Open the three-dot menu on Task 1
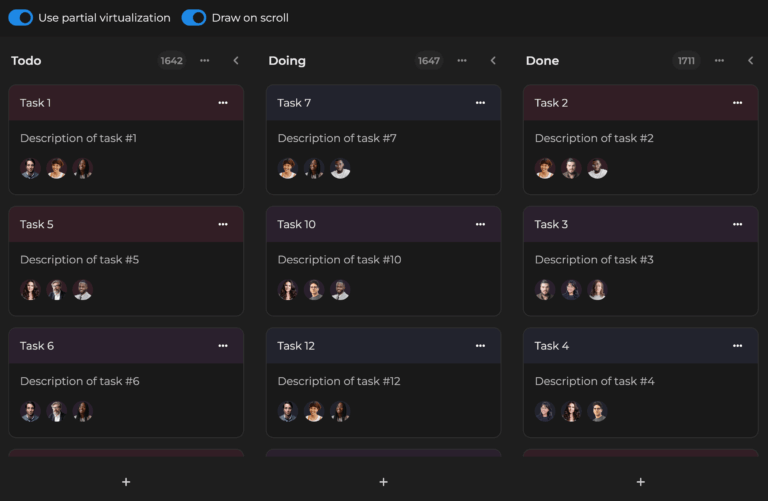This screenshot has width=768, height=501. (x=223, y=103)
